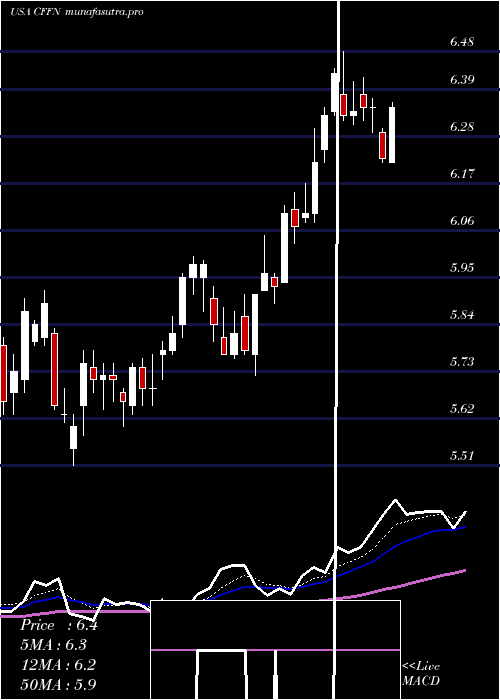The height and width of the screenshot is (700, 500).
Task: Click the last white candlestick on the right
Action: click(392, 135)
